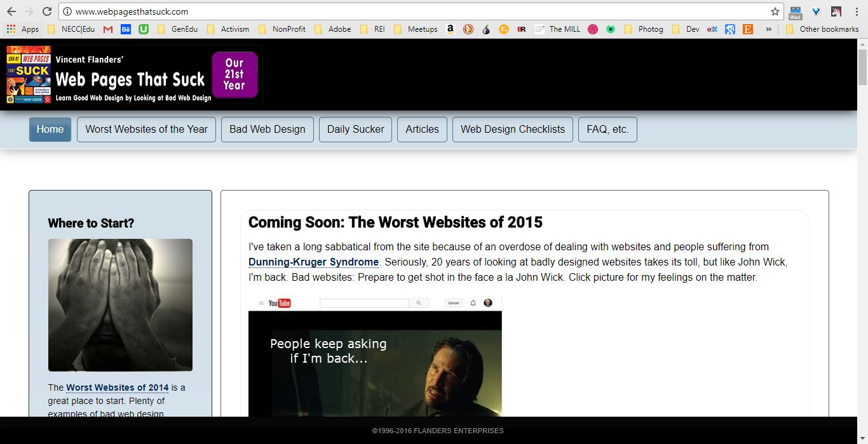Open the Apps grid shortcut
868x444 pixels.
(x=22, y=29)
